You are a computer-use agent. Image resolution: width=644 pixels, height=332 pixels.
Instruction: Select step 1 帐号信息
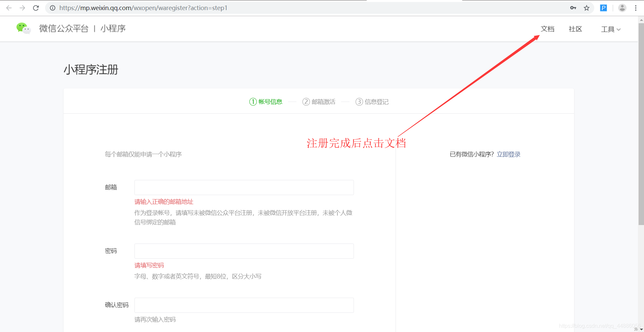pyautogui.click(x=266, y=102)
